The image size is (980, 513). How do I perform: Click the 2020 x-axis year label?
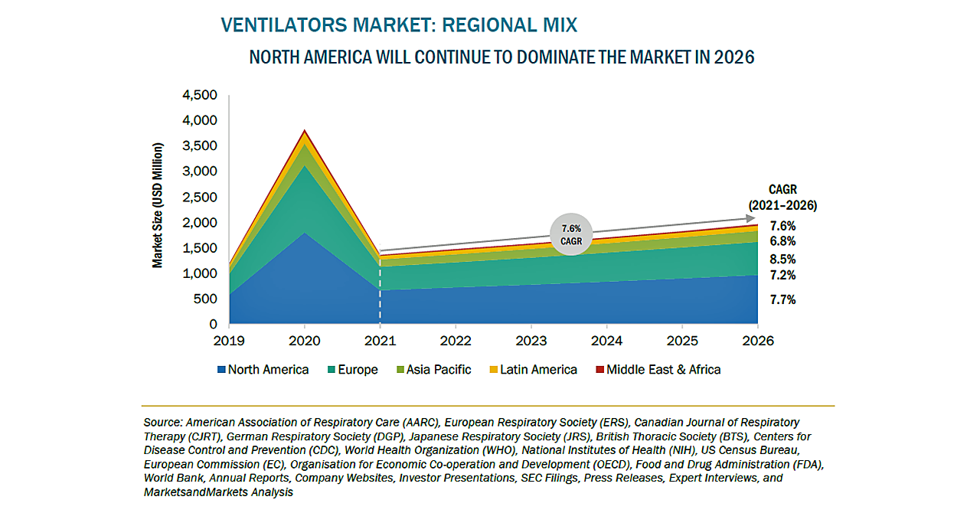pos(305,340)
